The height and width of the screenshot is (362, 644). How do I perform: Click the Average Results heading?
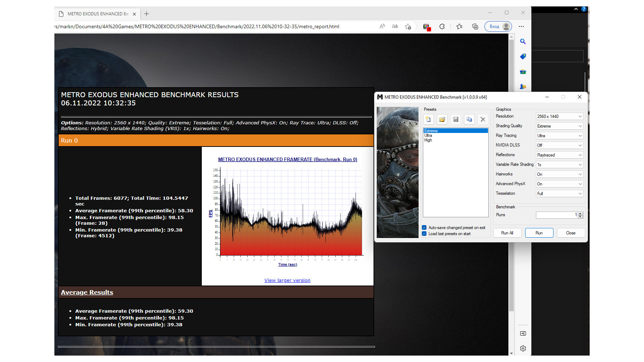87,292
